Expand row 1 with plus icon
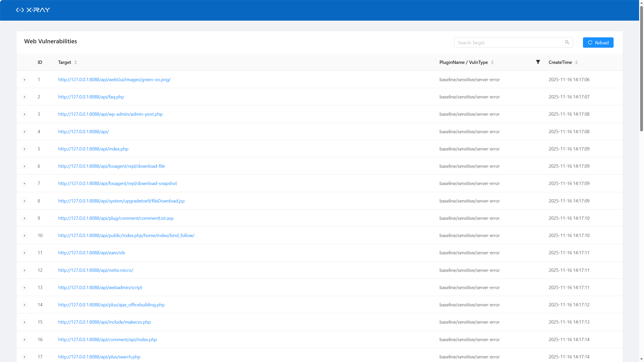This screenshot has width=644, height=362. [x=24, y=80]
